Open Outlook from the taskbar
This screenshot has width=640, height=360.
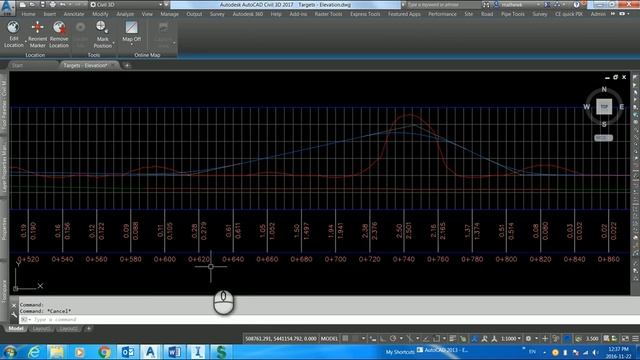[x=127, y=352]
